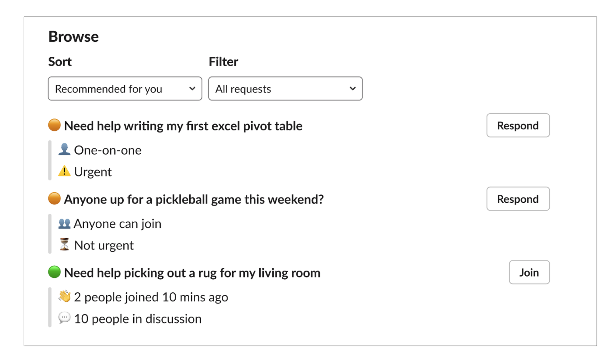Click the orange status dot beside pivot table request

54,125
